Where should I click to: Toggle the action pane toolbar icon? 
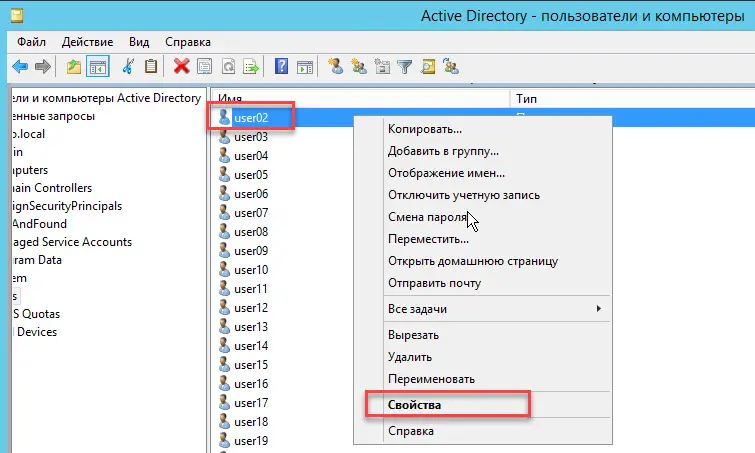tap(305, 67)
